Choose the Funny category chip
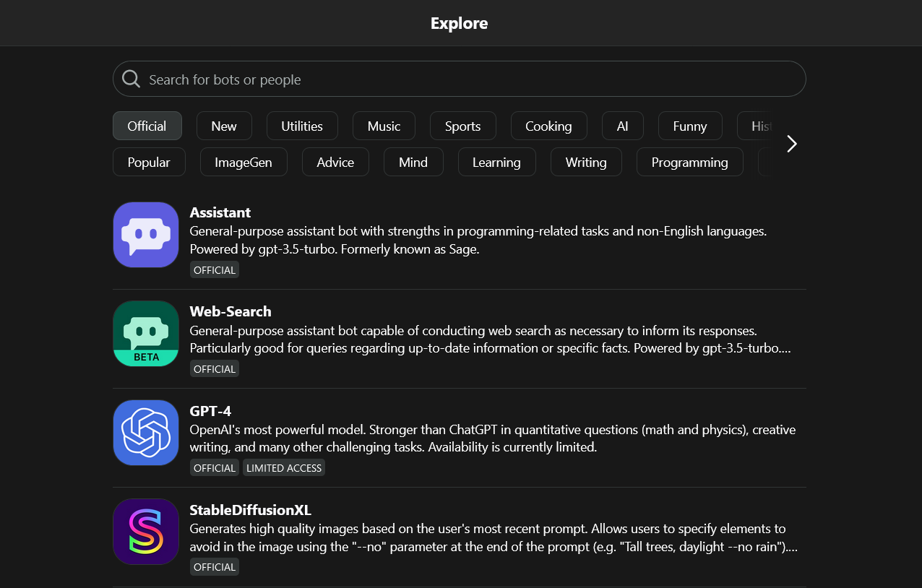 pos(690,126)
